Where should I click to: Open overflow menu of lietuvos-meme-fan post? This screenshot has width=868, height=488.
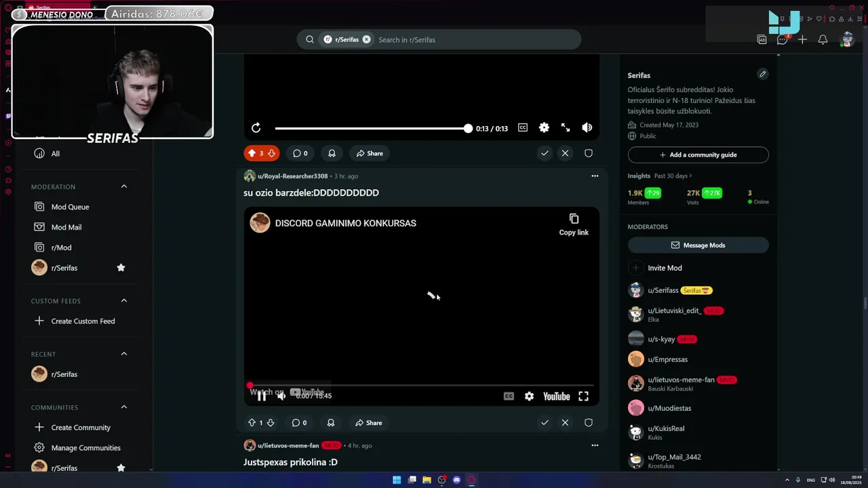click(595, 445)
